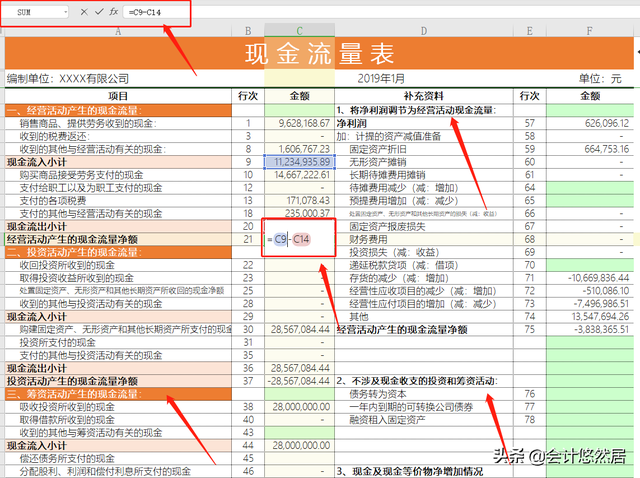Click the first 28,000,000.00 amount, row 38
This screenshot has height=478, width=640.
tap(299, 407)
